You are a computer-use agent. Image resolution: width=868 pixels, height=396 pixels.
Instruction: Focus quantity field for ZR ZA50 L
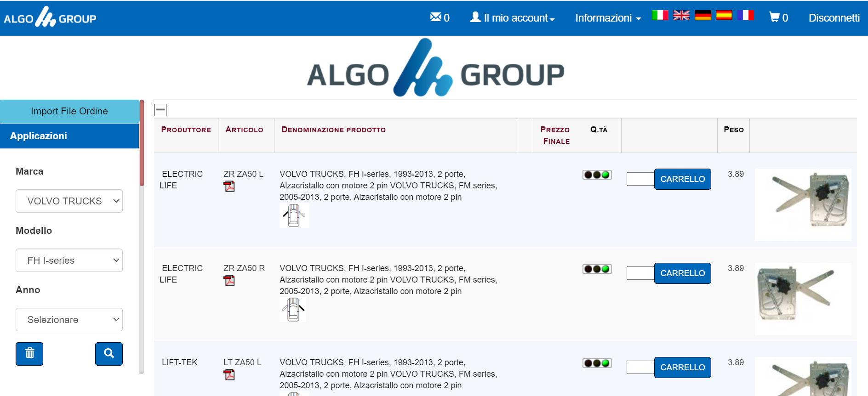(x=640, y=179)
